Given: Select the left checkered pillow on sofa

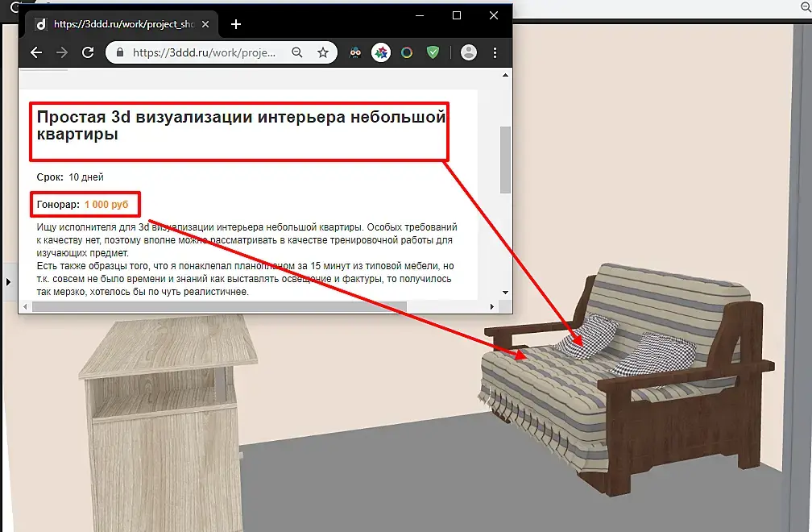Looking at the screenshot, I should (x=588, y=335).
